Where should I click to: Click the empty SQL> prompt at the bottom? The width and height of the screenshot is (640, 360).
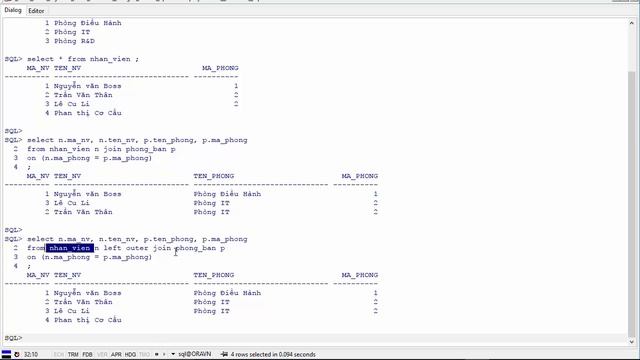tap(13, 338)
